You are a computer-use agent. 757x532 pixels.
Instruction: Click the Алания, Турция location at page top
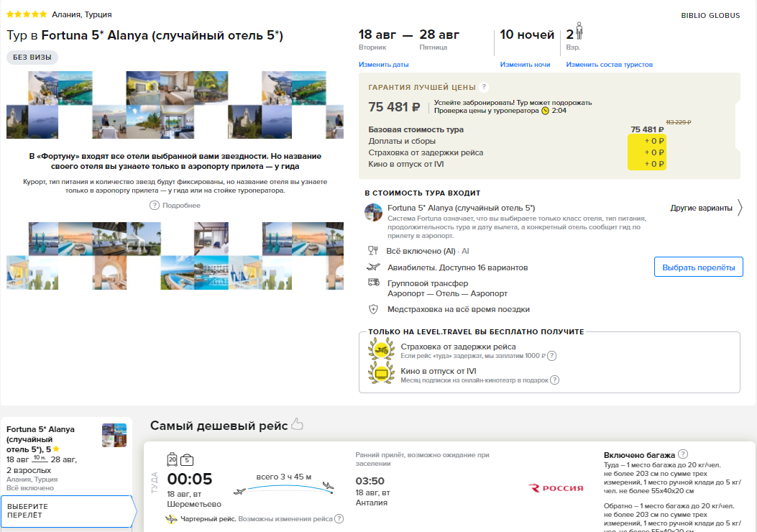point(81,14)
